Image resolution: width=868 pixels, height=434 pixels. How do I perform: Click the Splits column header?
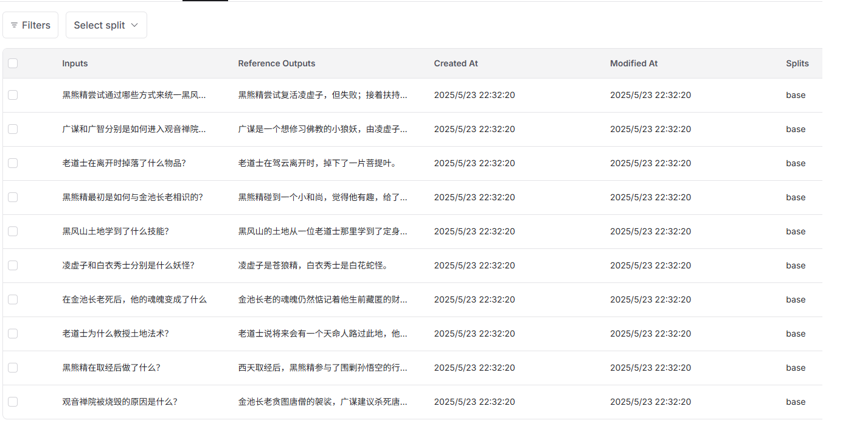click(x=797, y=63)
